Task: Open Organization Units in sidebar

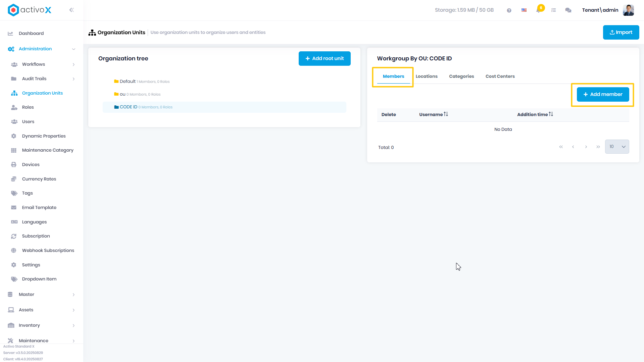Action: 42,93
